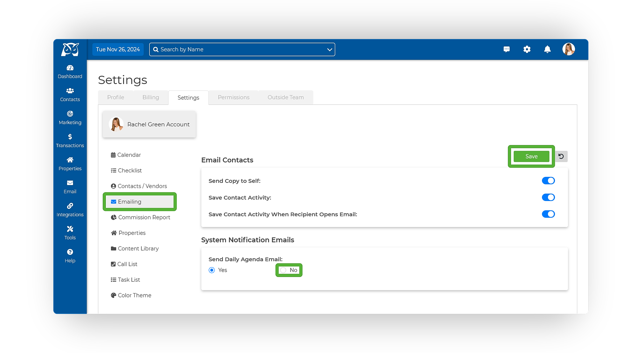Open the Dashboard section
The width and height of the screenshot is (644, 353).
(70, 72)
